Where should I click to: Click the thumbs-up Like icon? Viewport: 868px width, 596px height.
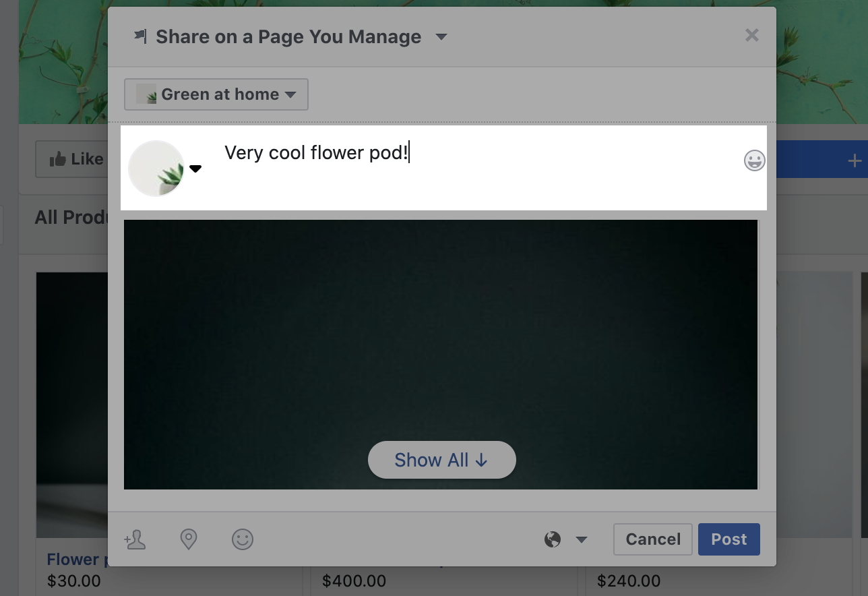coord(57,158)
